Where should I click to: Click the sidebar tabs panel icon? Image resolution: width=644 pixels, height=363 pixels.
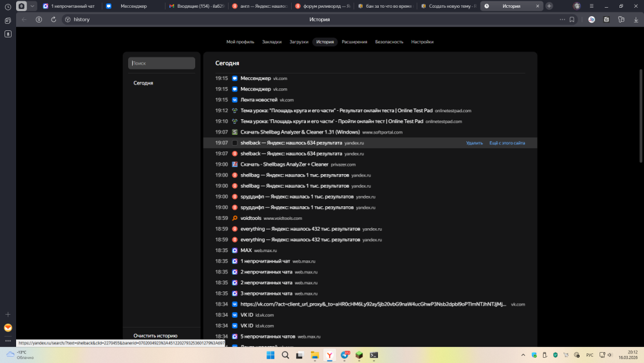pyautogui.click(x=8, y=21)
